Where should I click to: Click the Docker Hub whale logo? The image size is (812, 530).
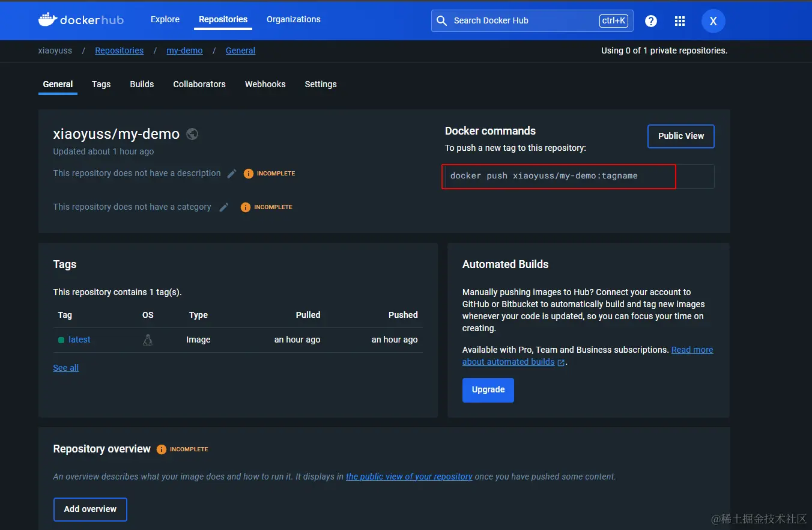tap(80, 20)
